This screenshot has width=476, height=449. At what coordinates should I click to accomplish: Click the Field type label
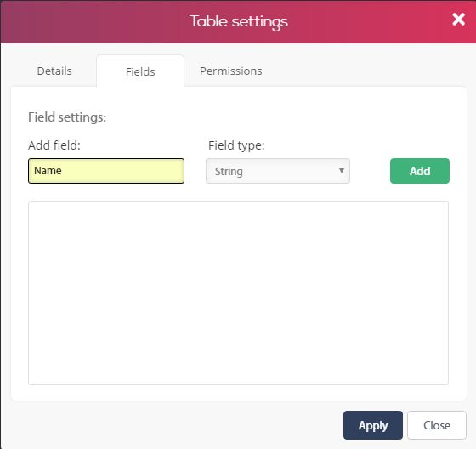[236, 145]
